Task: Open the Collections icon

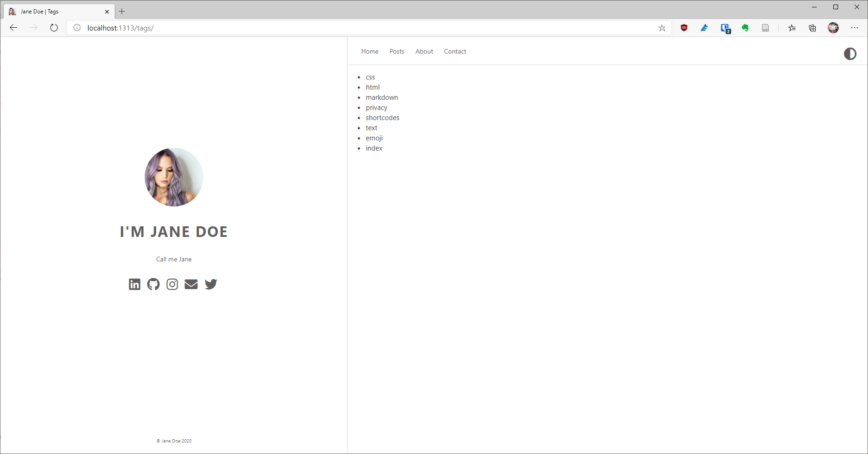Action: (813, 28)
